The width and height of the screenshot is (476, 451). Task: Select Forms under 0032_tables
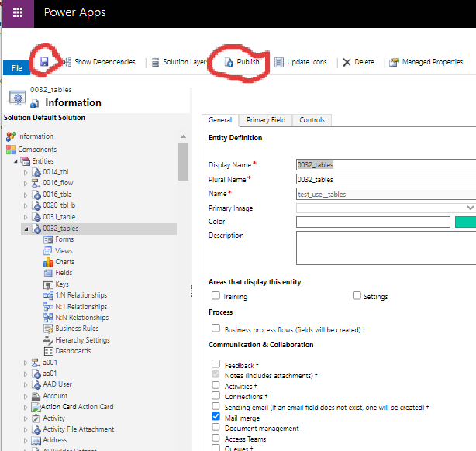pos(64,239)
